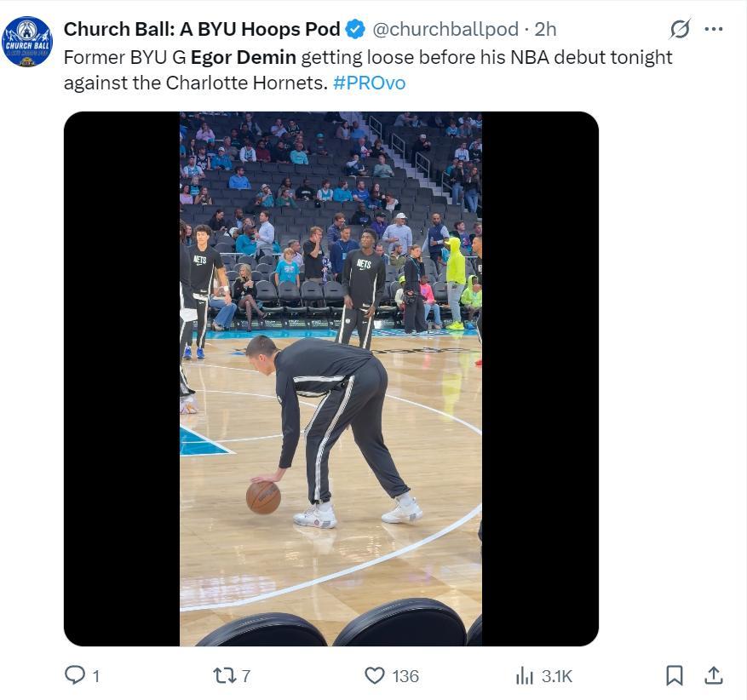Click the reply speech bubble icon
Viewport: 747px width, 700px height.
tap(76, 675)
